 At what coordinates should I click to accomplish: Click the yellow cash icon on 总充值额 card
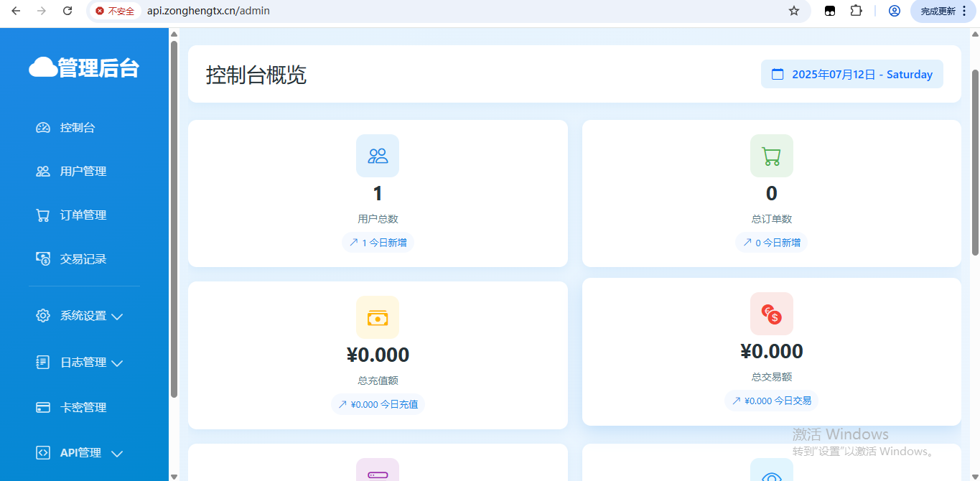pos(378,317)
